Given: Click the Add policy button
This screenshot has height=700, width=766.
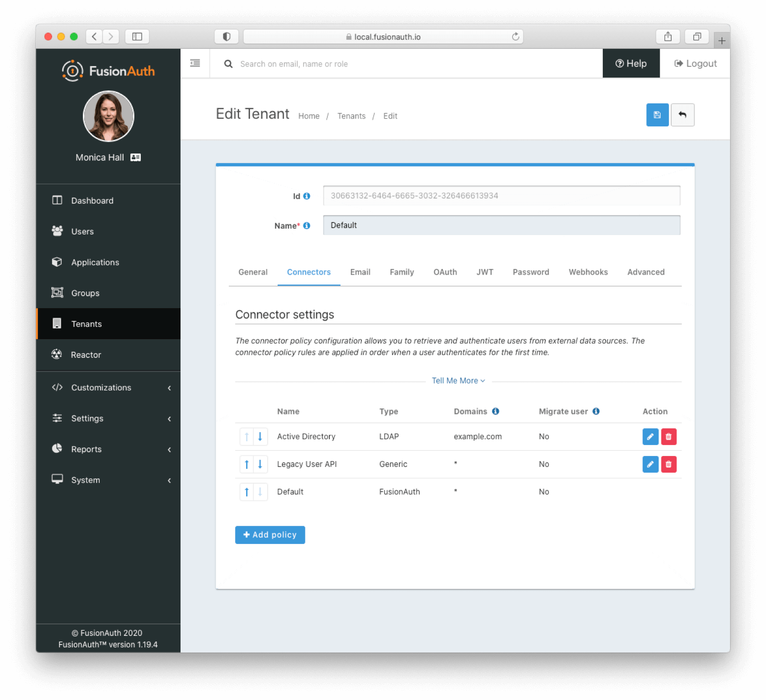Looking at the screenshot, I should pyautogui.click(x=270, y=535).
